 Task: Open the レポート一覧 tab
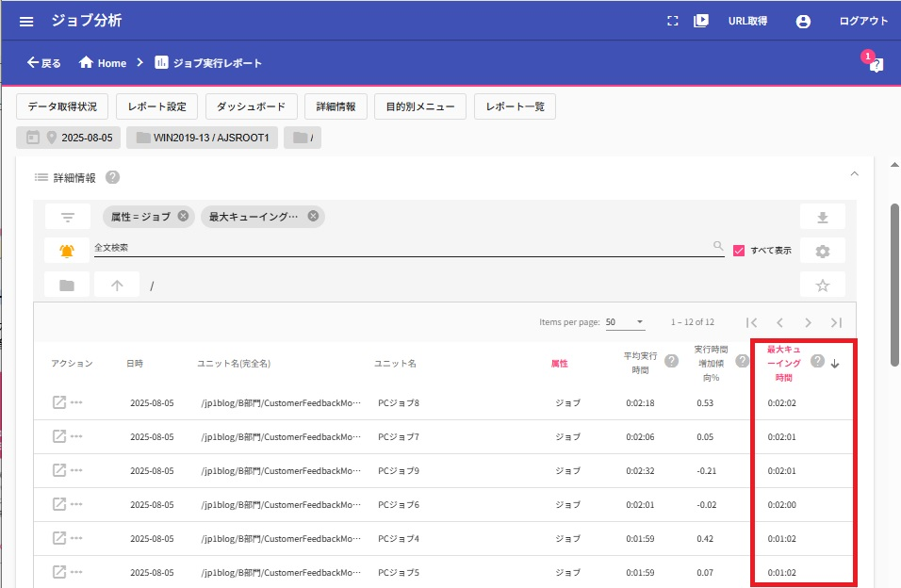(x=515, y=106)
